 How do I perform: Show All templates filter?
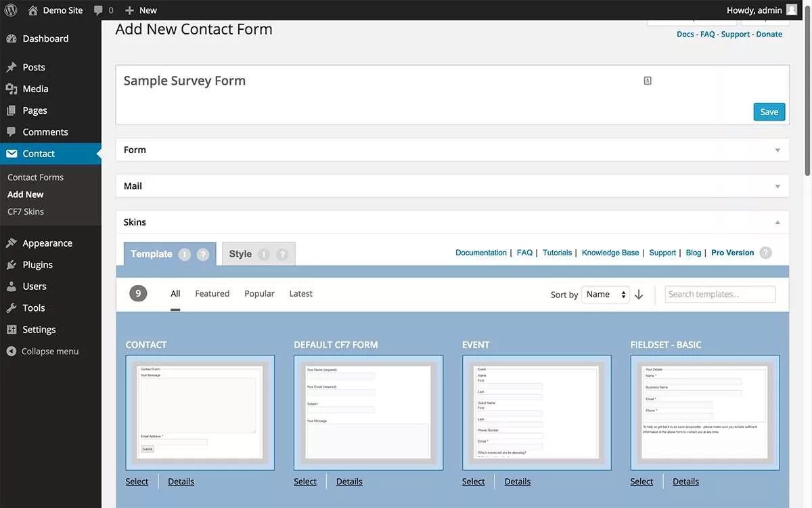click(x=175, y=293)
